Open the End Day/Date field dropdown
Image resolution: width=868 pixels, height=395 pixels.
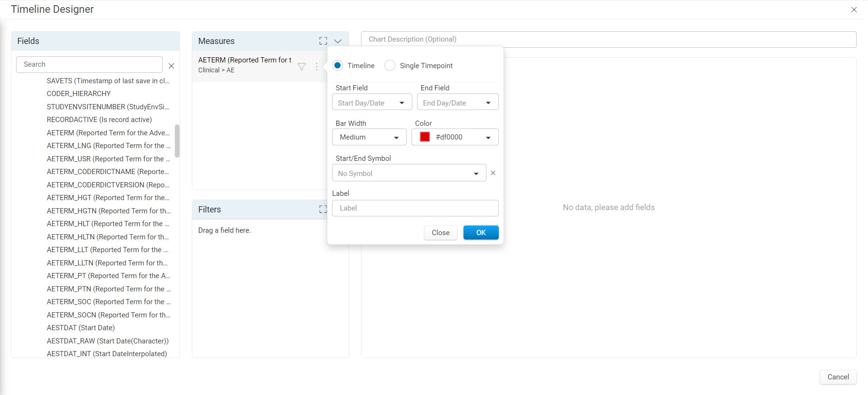click(457, 103)
